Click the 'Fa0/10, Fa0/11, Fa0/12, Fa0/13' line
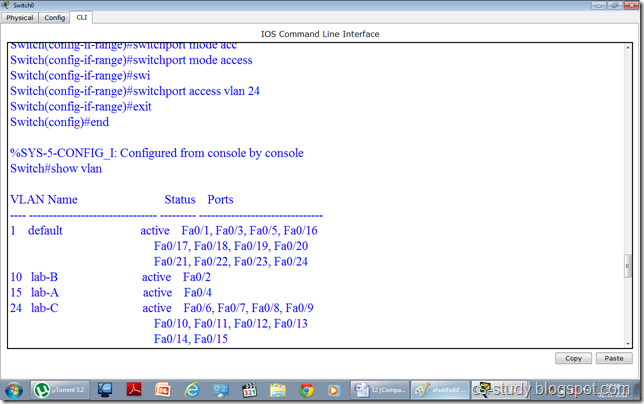644x404 pixels. [231, 323]
